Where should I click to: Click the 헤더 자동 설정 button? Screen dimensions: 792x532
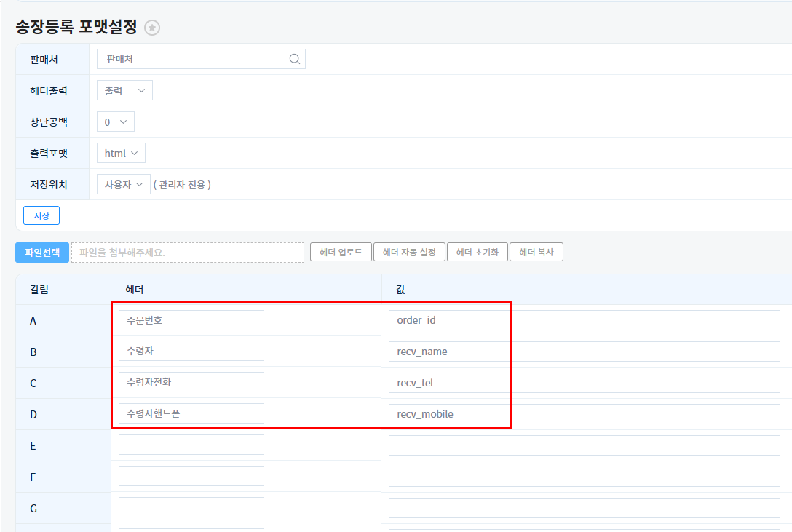(x=409, y=252)
